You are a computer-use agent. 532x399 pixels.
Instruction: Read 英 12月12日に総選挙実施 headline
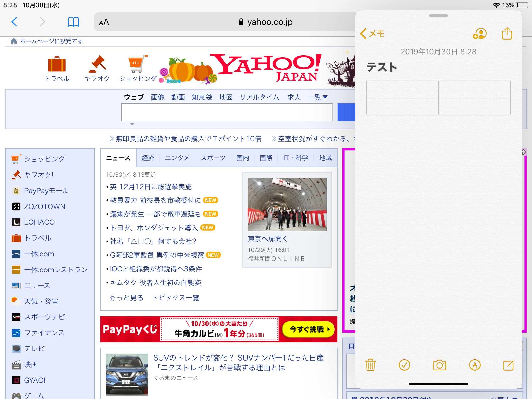(151, 187)
